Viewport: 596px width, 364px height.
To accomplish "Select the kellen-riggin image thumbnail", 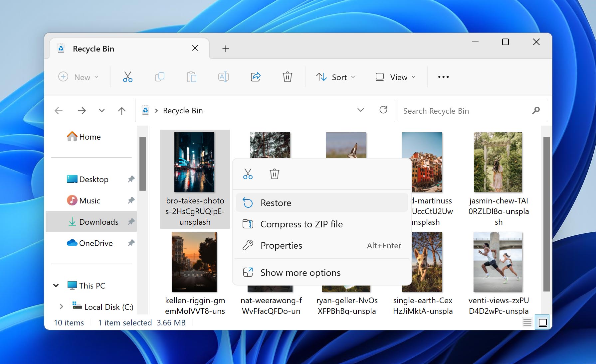I will pos(194,262).
